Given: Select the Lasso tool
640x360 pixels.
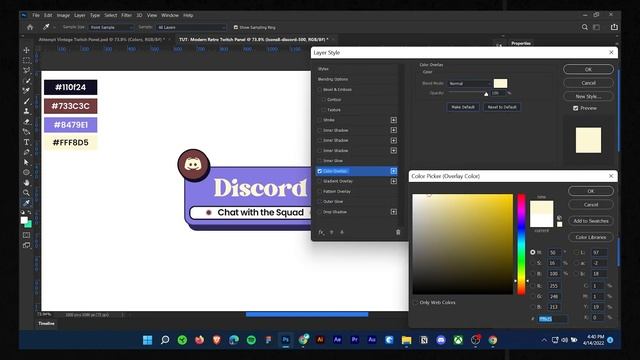Looking at the screenshot, I should click(x=27, y=70).
